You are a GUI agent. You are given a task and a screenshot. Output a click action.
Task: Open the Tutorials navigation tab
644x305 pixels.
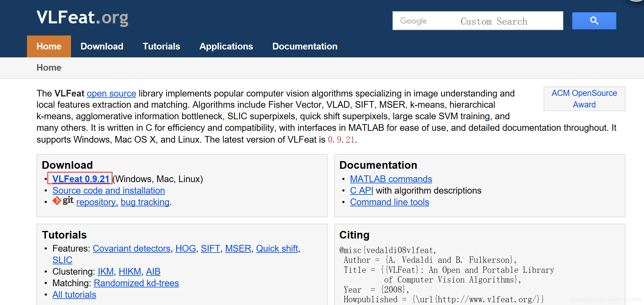[161, 46]
